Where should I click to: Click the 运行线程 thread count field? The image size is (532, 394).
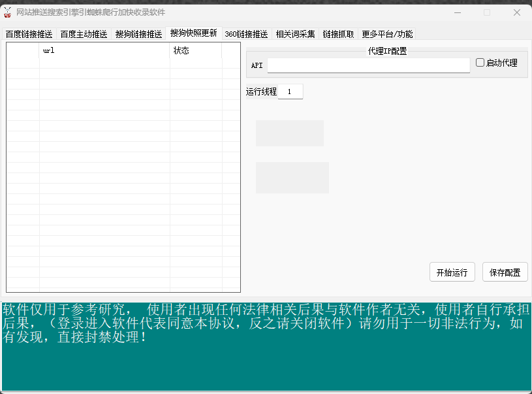pos(290,91)
